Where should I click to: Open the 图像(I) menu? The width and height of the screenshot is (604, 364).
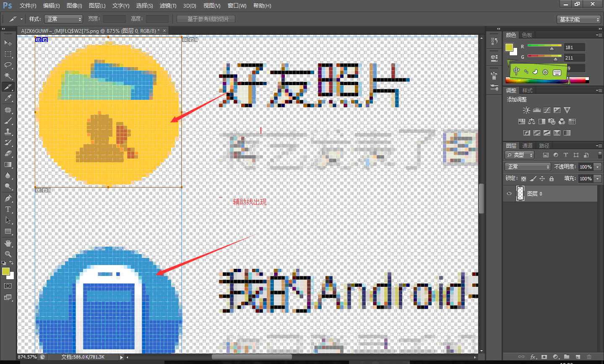74,5
